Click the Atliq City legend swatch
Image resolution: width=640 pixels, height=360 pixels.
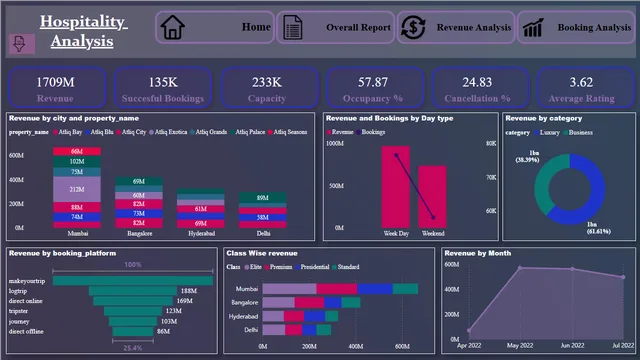tap(118, 132)
